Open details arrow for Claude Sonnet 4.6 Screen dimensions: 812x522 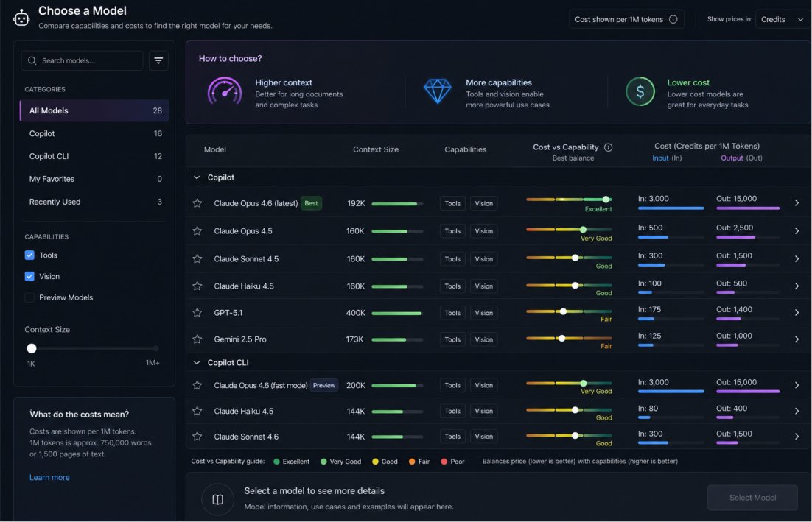797,437
